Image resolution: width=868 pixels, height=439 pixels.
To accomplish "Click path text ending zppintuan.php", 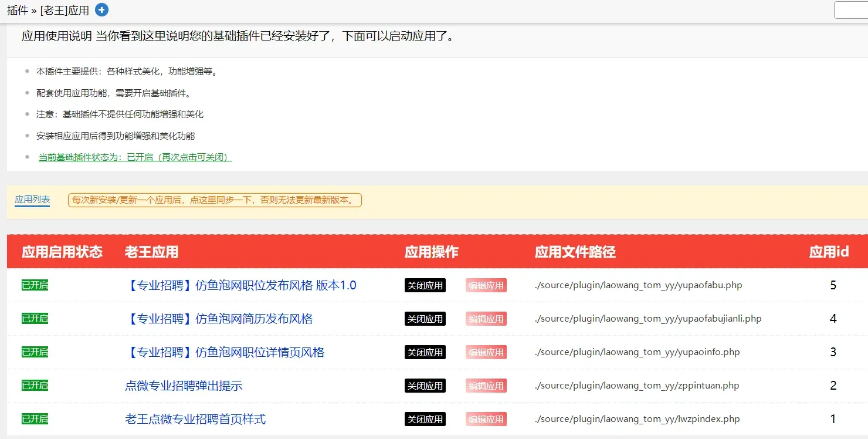I will pyautogui.click(x=637, y=386).
